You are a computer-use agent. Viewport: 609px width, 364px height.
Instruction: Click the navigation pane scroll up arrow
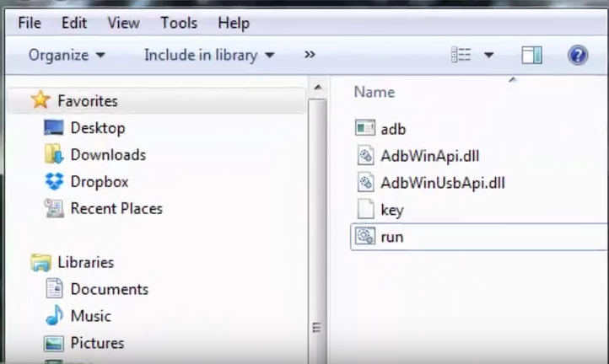tap(318, 87)
